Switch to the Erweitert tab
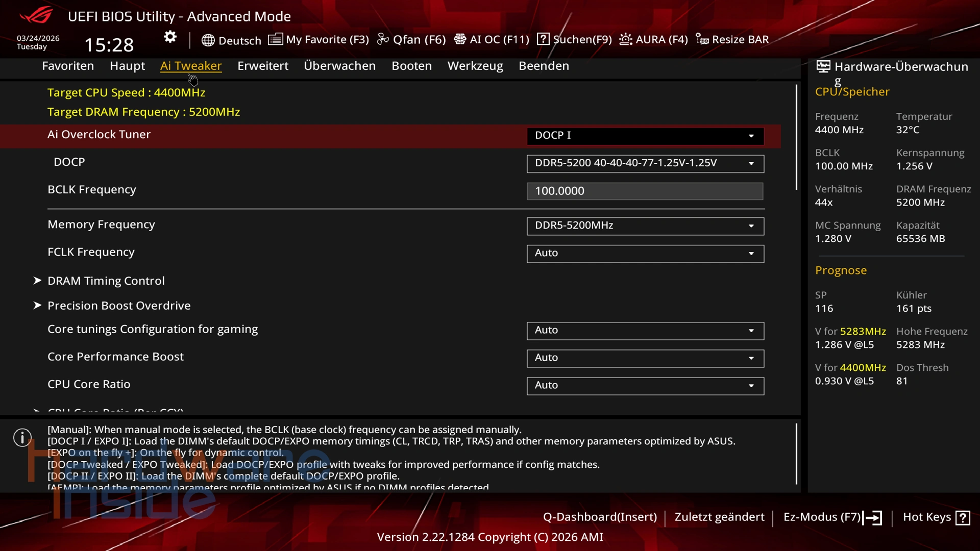Screen dimensions: 980x551 coord(262,66)
